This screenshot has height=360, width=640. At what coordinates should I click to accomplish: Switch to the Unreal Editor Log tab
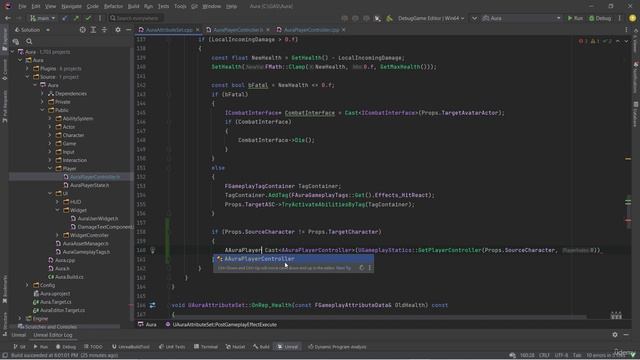coord(53,335)
